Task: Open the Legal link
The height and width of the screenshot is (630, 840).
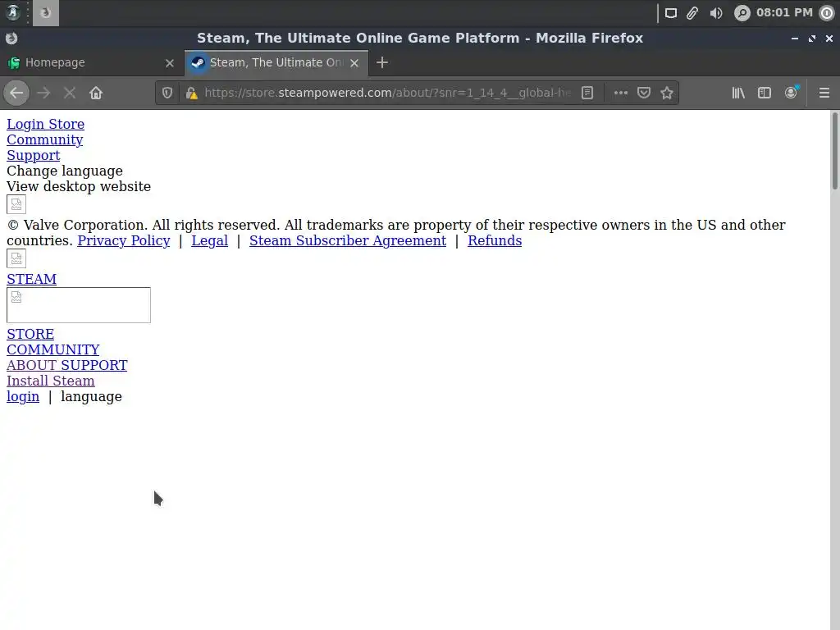Action: pyautogui.click(x=209, y=240)
